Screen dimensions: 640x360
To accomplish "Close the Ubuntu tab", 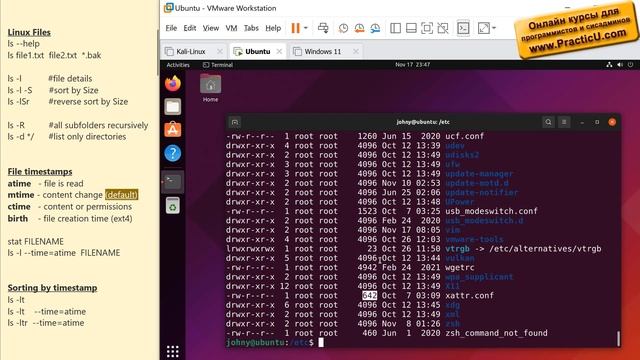I will (x=279, y=51).
